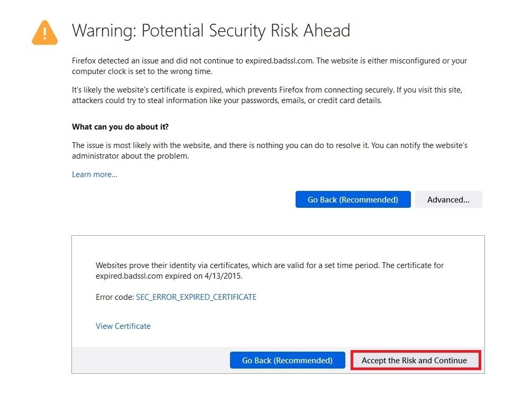Open the View Certificate link
The image size is (532, 395).
(123, 326)
